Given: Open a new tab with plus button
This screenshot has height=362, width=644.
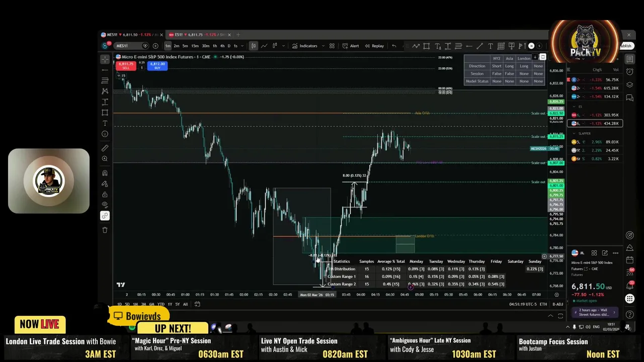Looking at the screenshot, I should [x=238, y=35].
